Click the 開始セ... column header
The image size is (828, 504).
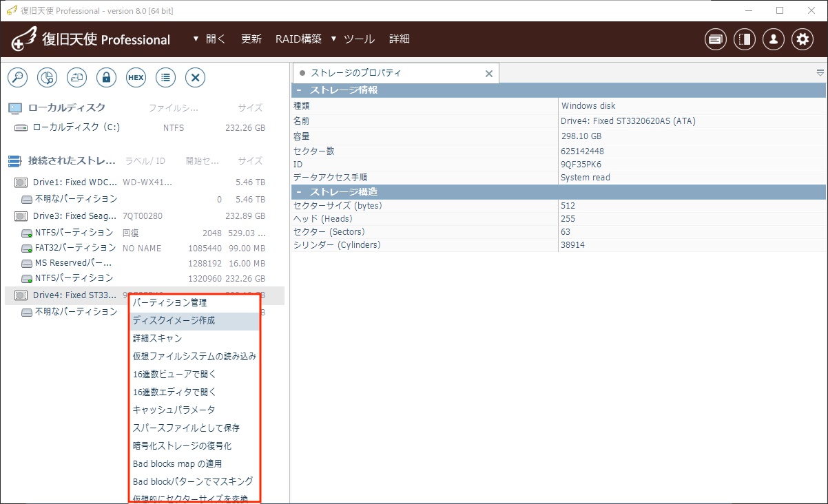(203, 161)
